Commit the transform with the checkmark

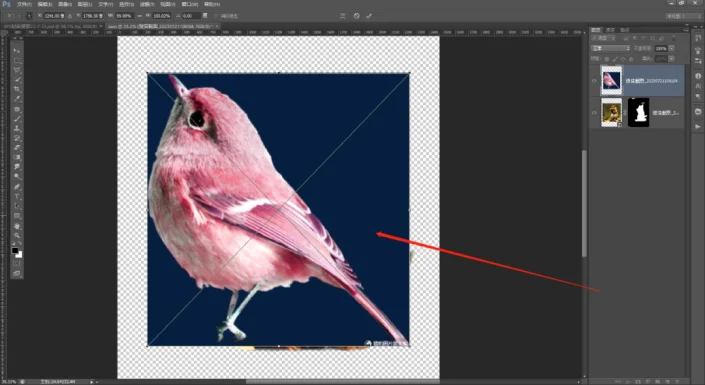click(369, 16)
